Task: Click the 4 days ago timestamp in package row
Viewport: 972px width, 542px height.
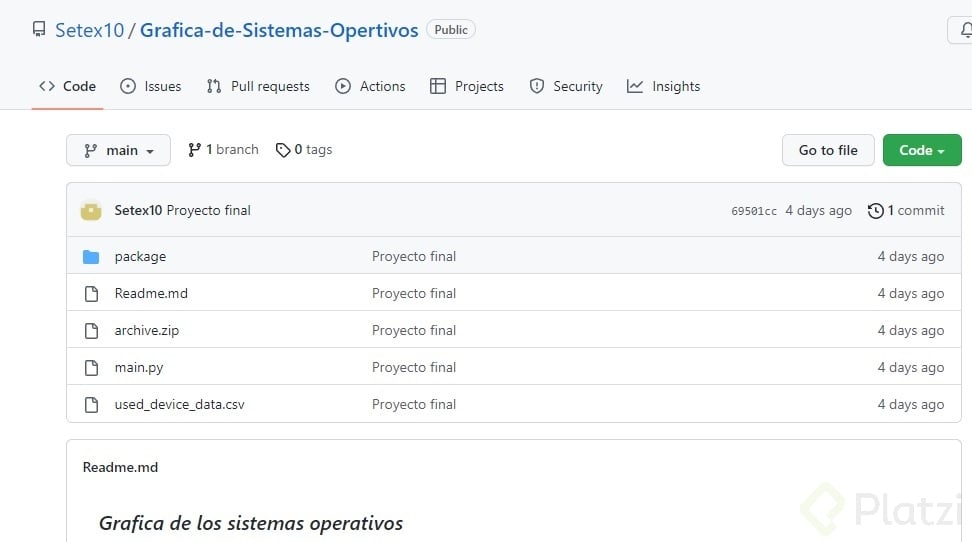Action: [x=911, y=256]
